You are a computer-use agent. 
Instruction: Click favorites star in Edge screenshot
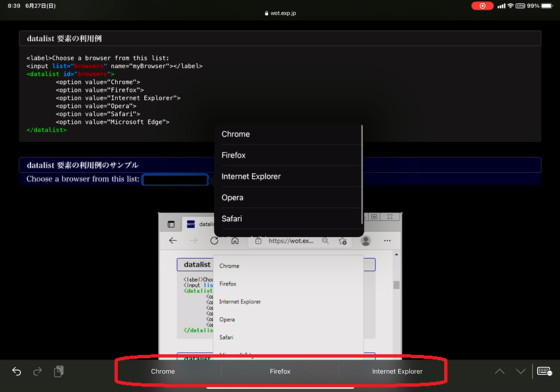[342, 241]
